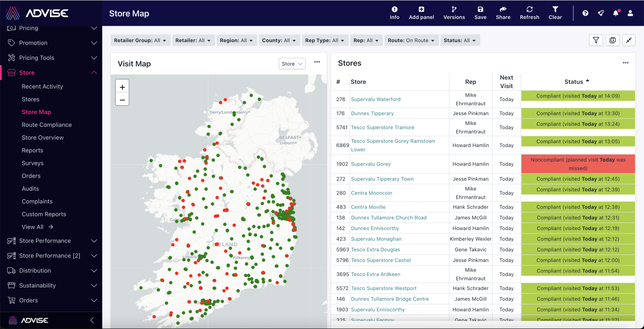Open the Store selector in Visit Map

point(292,64)
